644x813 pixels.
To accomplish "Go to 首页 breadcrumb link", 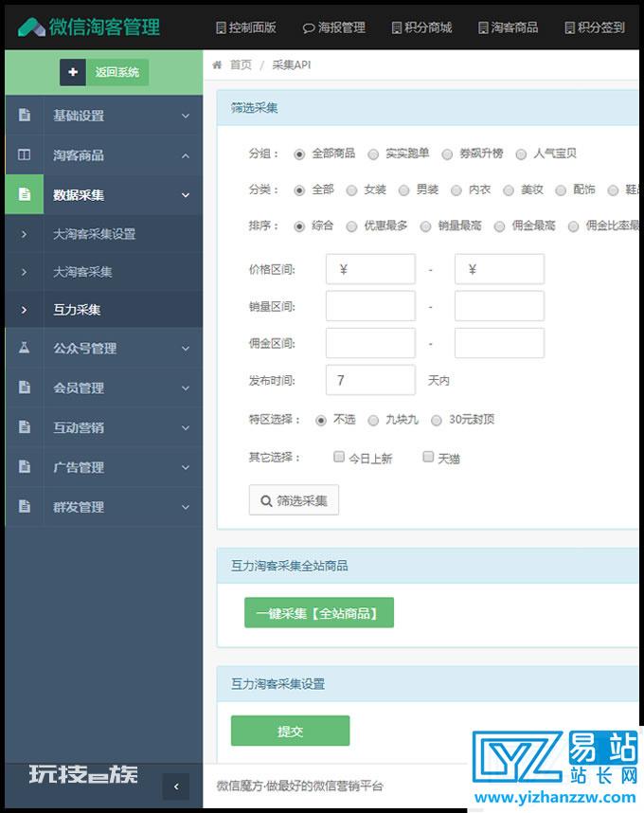I will tap(241, 64).
